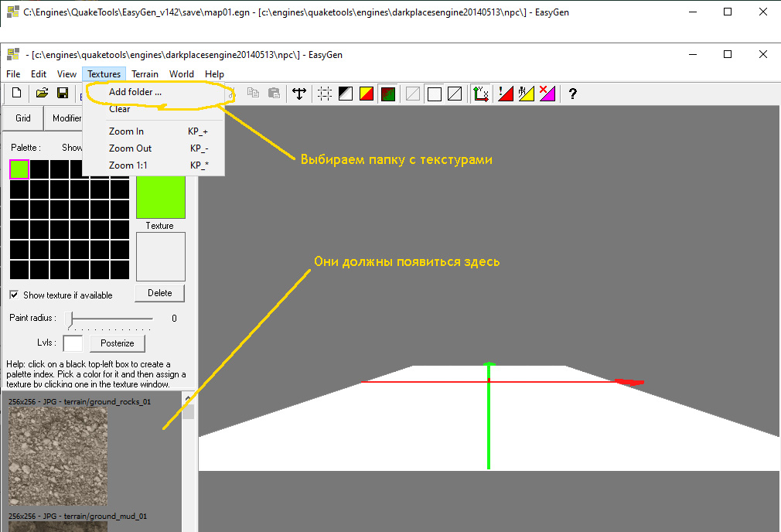Click the magenta triangle red X icon
The height and width of the screenshot is (532, 781).
click(547, 93)
